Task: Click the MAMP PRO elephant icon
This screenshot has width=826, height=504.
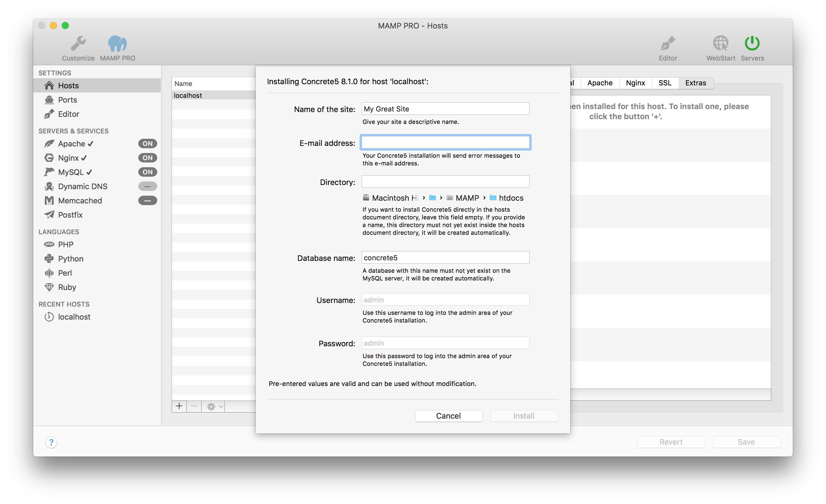Action: click(x=117, y=44)
